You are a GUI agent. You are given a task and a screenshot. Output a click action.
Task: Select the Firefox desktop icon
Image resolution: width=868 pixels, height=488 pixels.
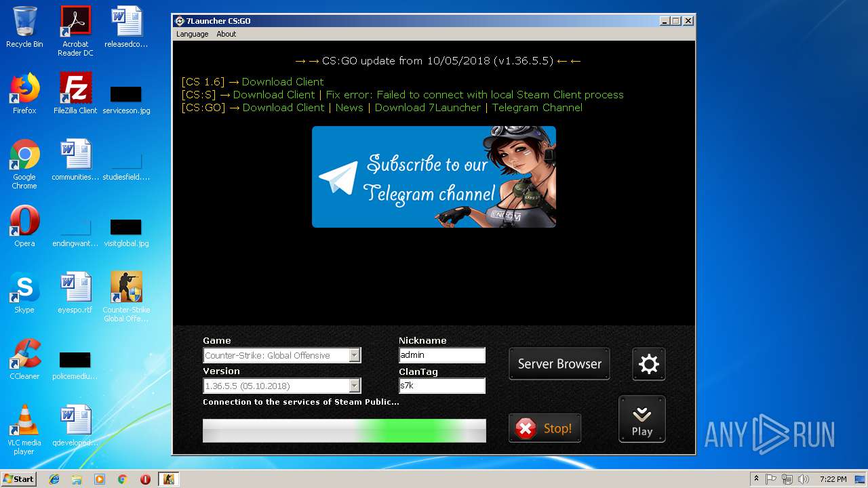24,94
